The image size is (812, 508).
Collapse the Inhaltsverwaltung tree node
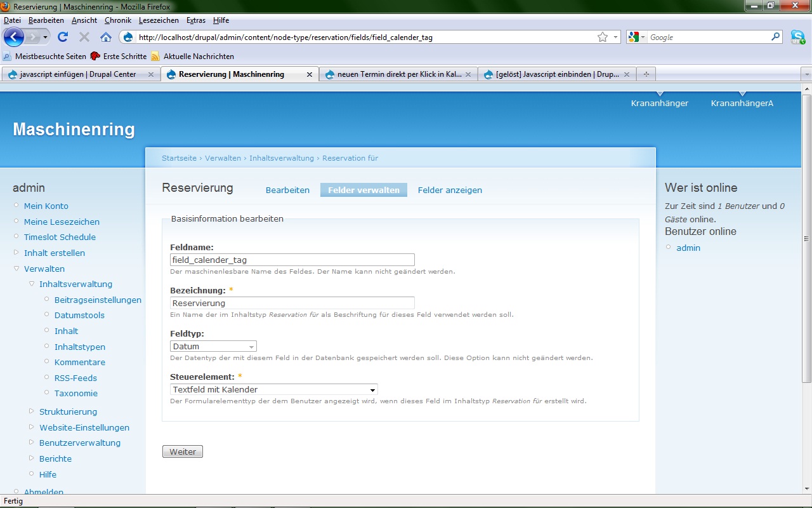[32, 284]
